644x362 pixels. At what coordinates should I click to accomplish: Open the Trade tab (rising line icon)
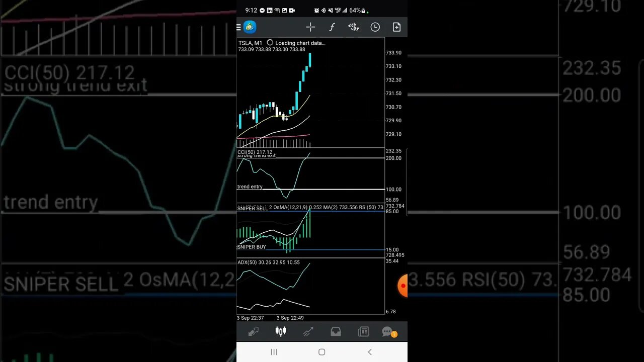point(308,332)
